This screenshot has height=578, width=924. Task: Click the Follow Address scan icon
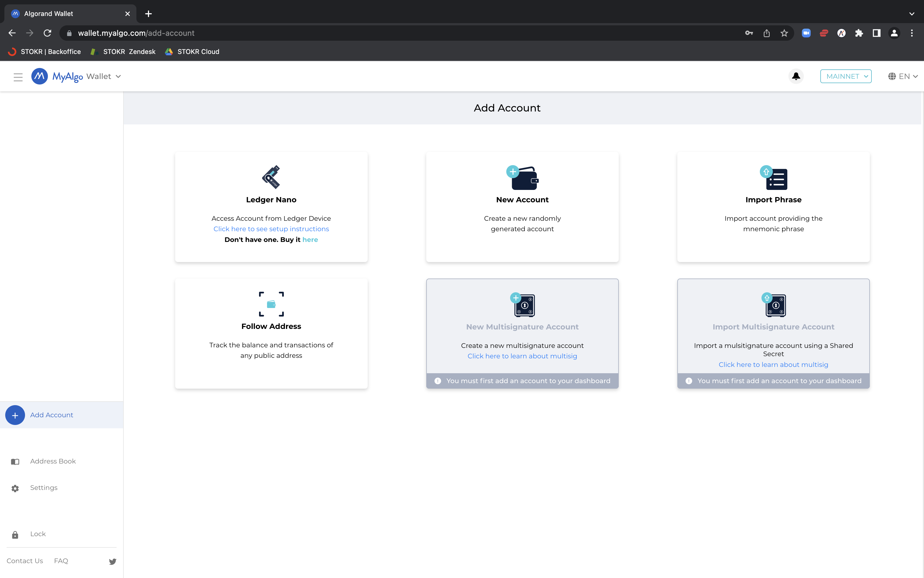[x=271, y=304]
